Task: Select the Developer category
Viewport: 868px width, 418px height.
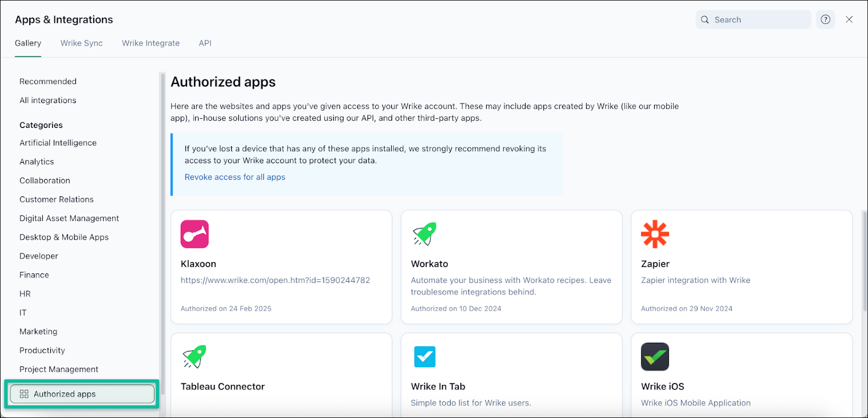Action: (39, 256)
